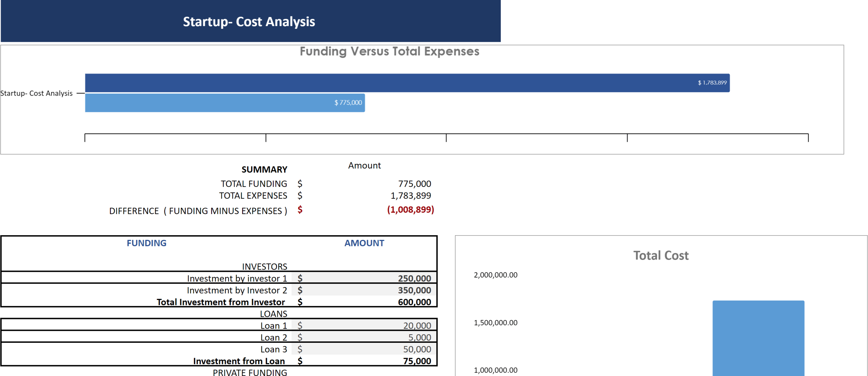Click the Loan 3 amount cell 50,000
Viewport: 868px width, 376px height.
click(417, 350)
